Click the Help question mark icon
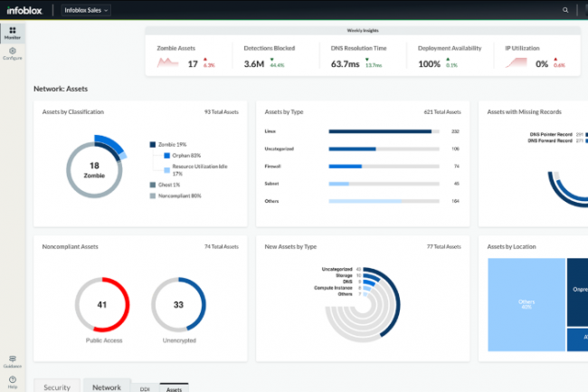The image size is (588, 392). pos(13,380)
